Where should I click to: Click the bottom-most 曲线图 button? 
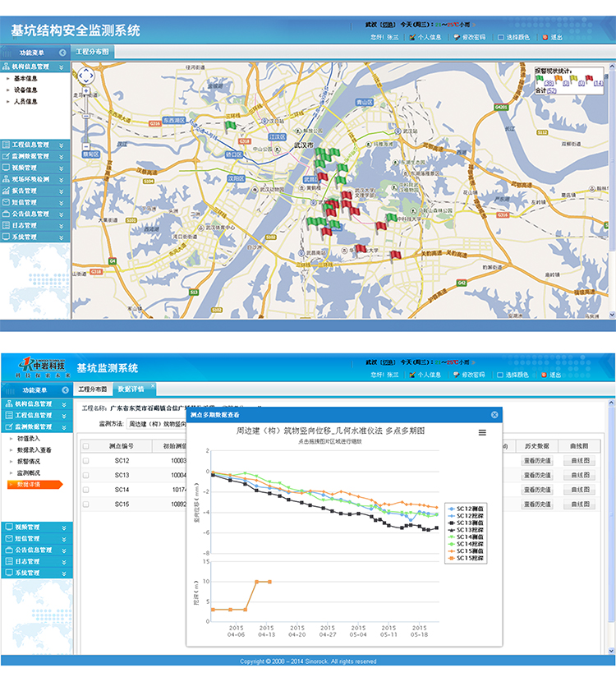pos(582,504)
